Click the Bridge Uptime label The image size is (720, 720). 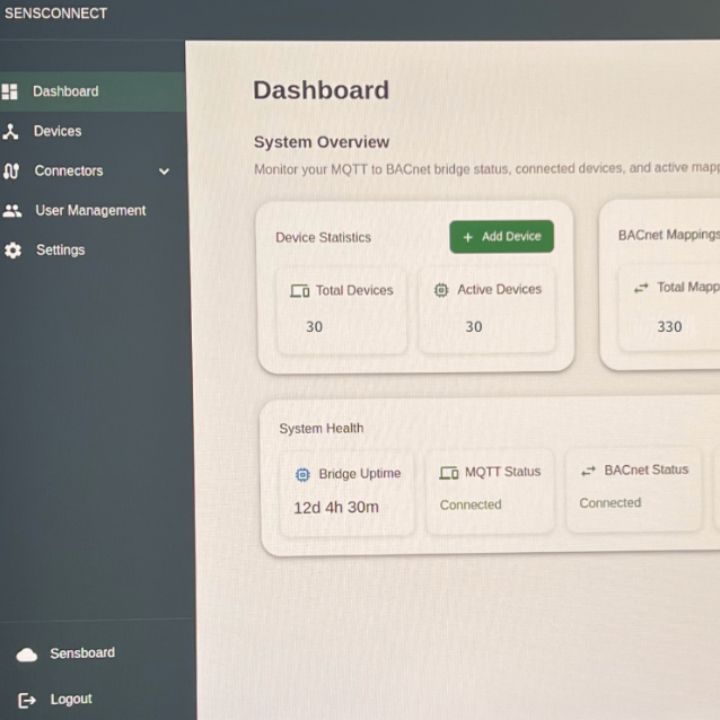pyautogui.click(x=360, y=473)
